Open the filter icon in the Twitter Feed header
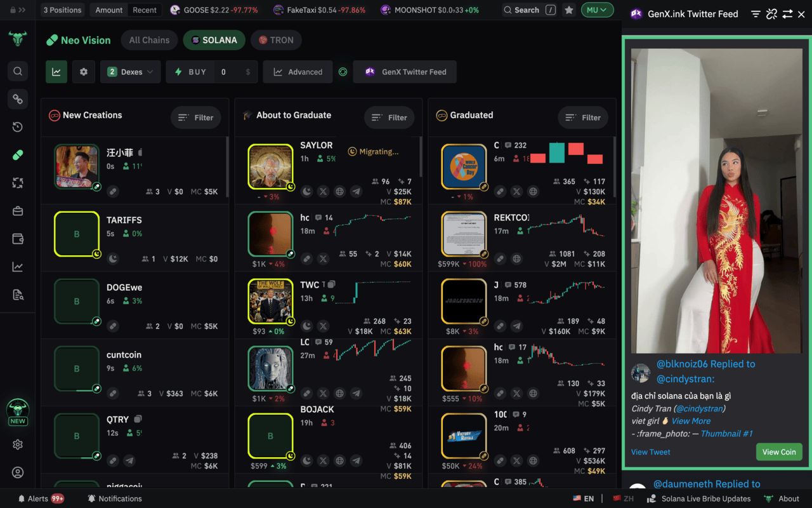Screen dimensions: 812x508 [x=756, y=14]
